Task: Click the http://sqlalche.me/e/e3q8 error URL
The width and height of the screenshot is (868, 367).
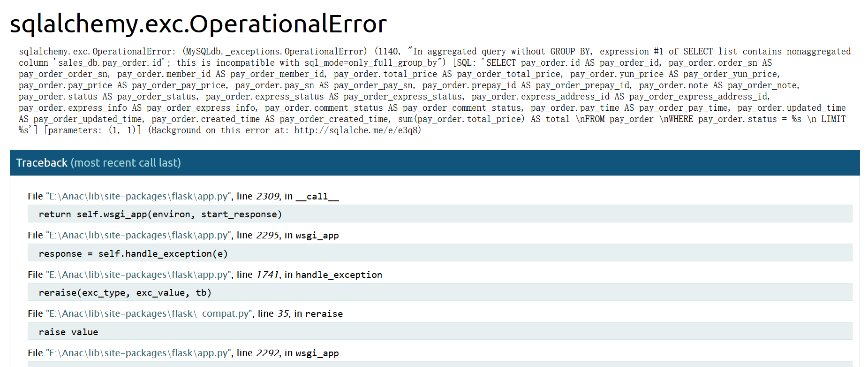Action: coord(355,130)
